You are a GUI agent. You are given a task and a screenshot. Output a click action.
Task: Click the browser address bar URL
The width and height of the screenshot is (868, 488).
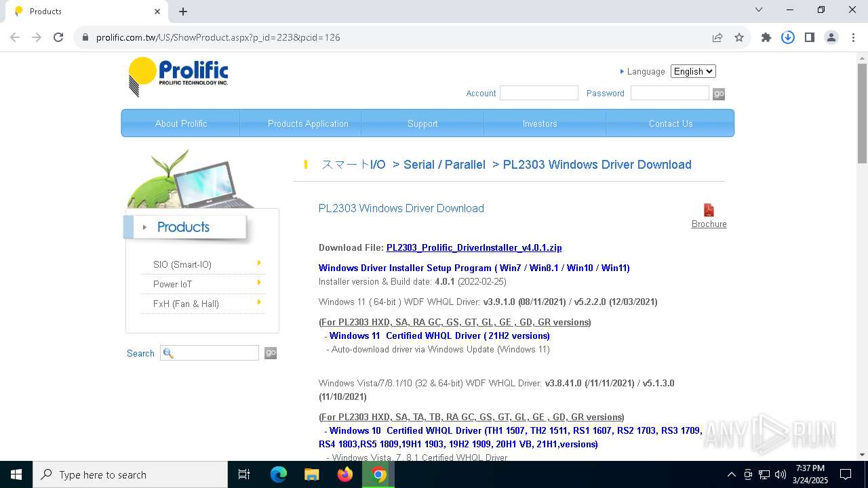point(218,37)
